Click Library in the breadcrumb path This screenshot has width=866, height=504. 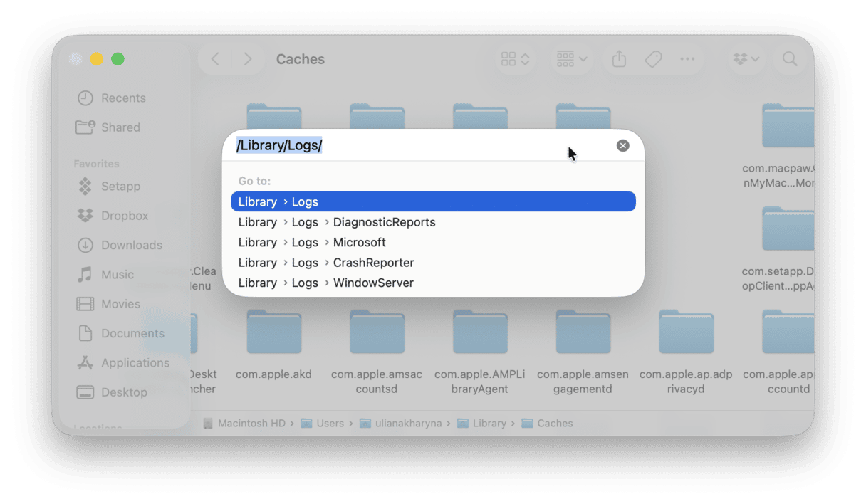coord(489,423)
